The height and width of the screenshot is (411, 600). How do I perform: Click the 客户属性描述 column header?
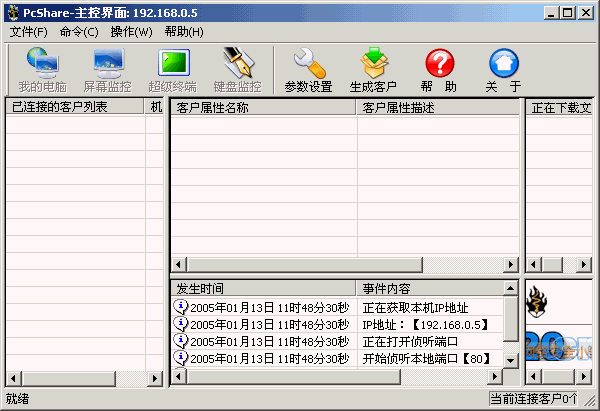tap(438, 107)
